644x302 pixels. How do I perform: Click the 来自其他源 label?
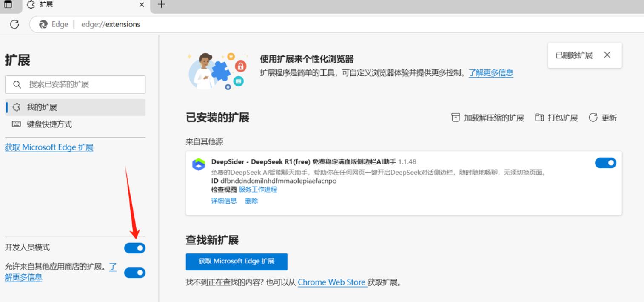tap(205, 142)
